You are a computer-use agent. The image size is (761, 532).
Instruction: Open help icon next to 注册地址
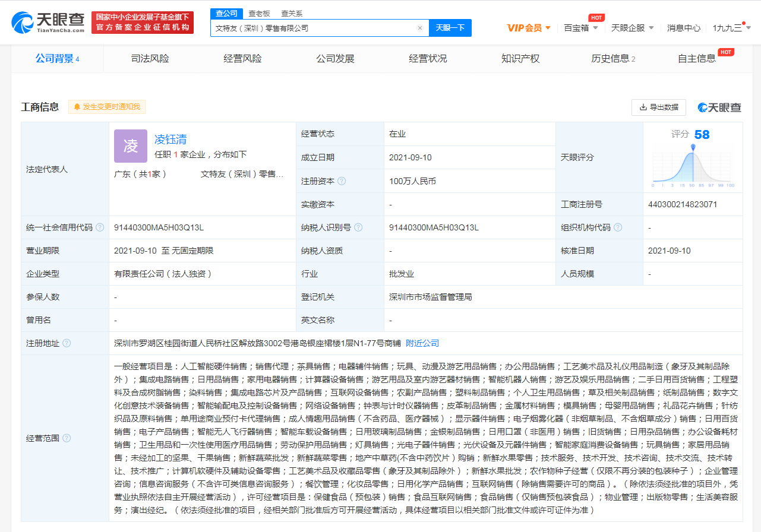pos(67,343)
